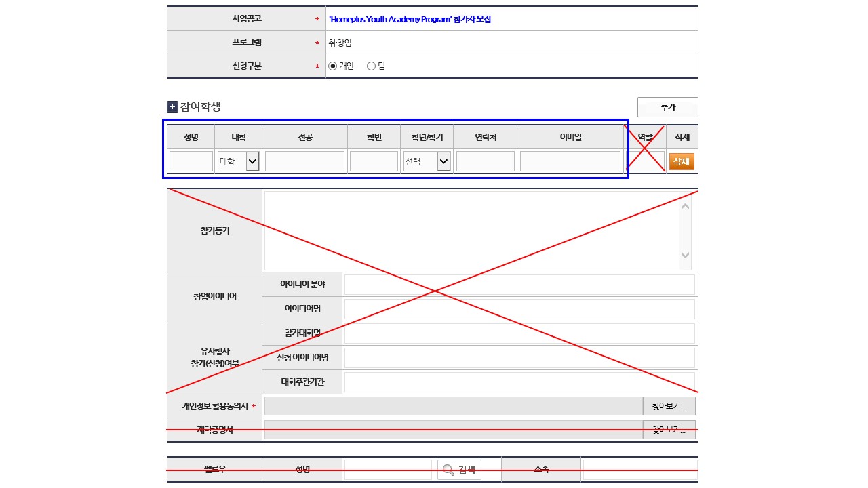868x488 pixels.
Task: Click the 추가 button
Action: tap(667, 107)
